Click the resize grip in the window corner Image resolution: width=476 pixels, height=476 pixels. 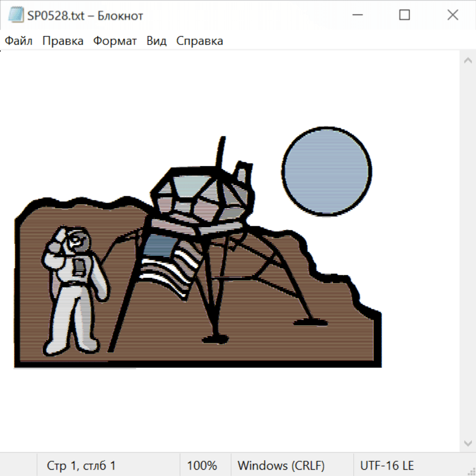(471, 471)
